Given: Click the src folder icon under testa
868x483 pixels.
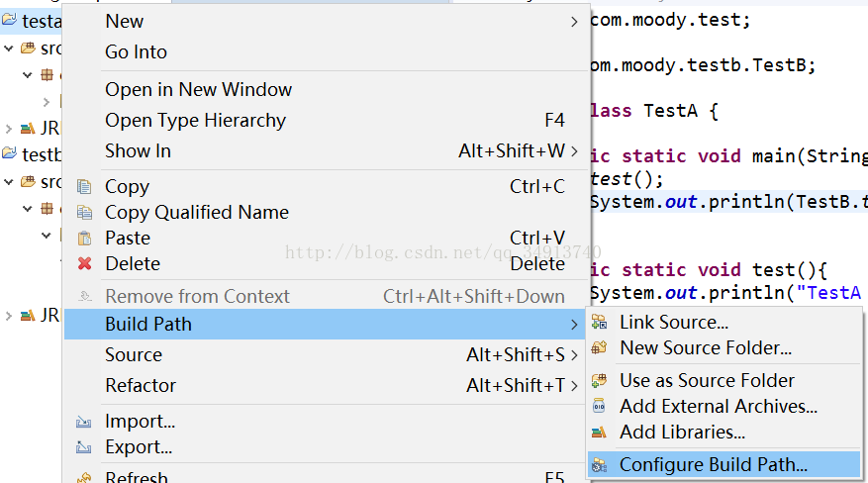Looking at the screenshot, I should pos(29,48).
